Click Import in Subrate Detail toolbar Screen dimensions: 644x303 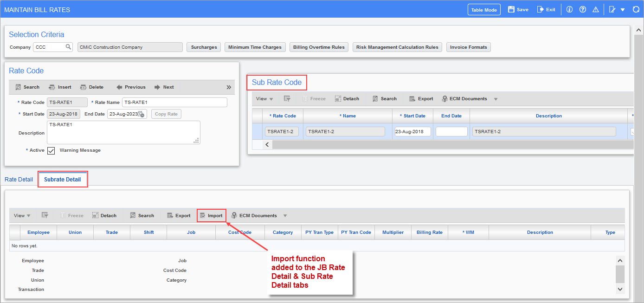point(211,215)
